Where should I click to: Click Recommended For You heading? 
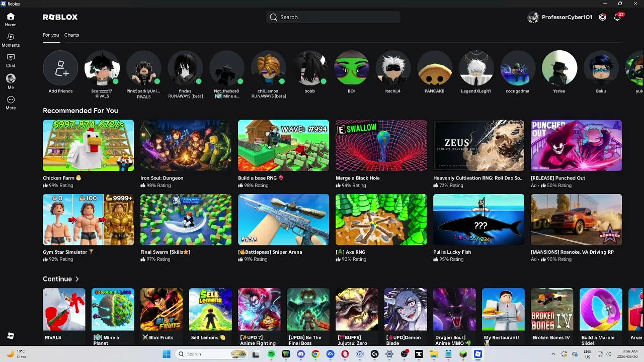80,111
